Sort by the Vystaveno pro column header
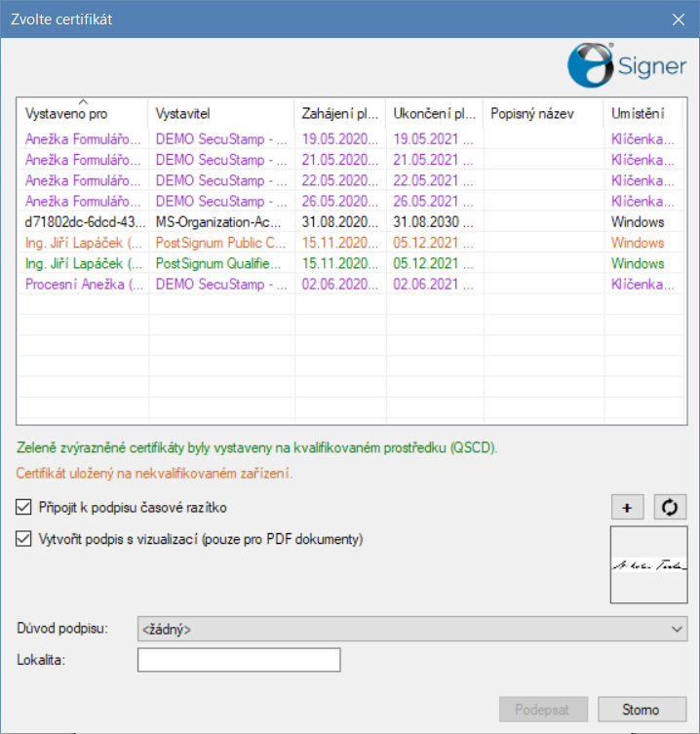 (83, 114)
